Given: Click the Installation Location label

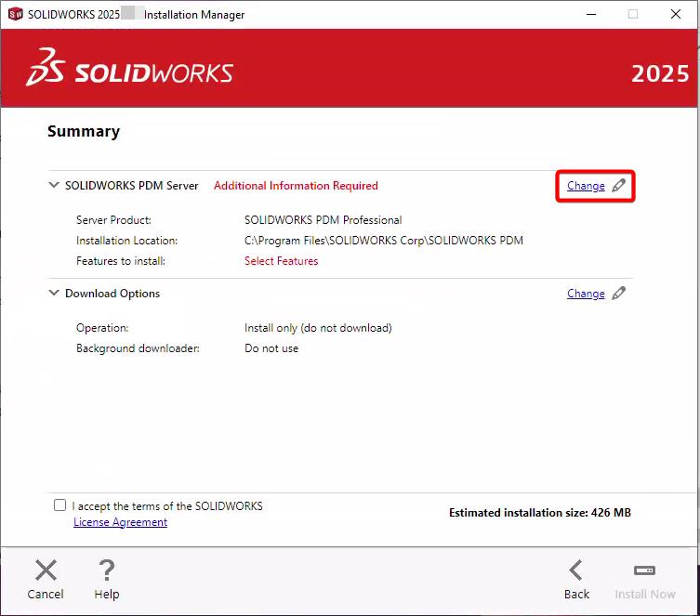Looking at the screenshot, I should [x=126, y=241].
